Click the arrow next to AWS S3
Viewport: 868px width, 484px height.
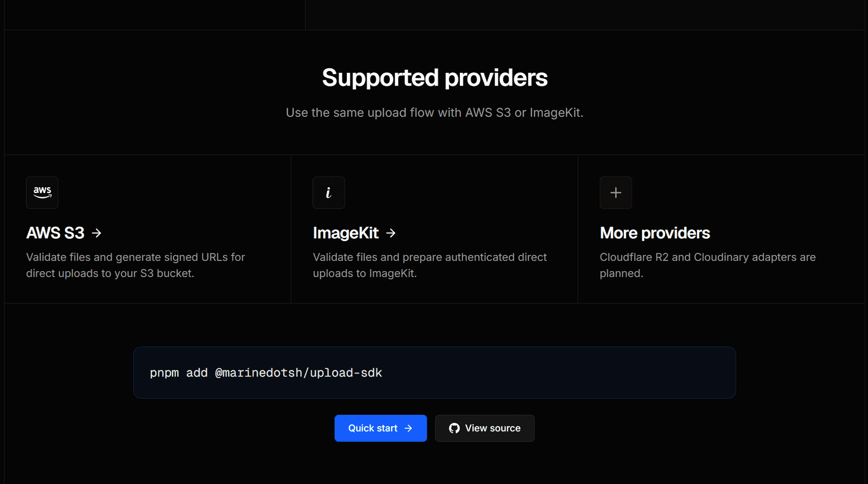coord(96,233)
